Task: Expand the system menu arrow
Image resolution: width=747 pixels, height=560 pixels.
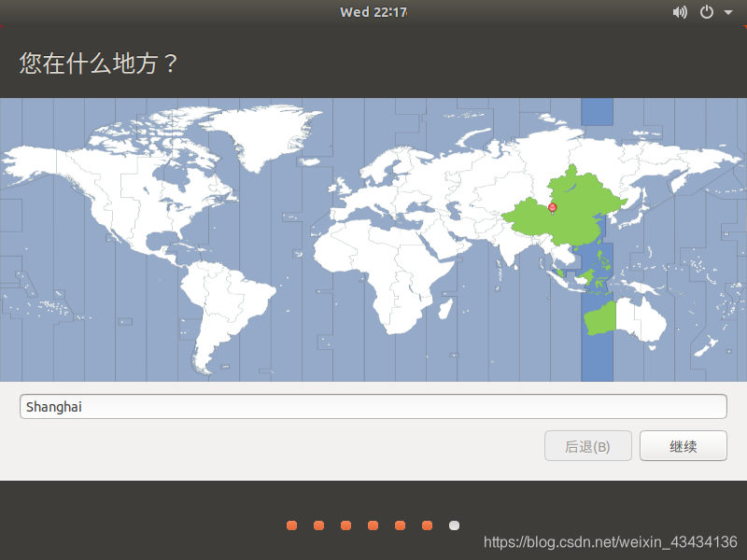Action: pyautogui.click(x=728, y=12)
